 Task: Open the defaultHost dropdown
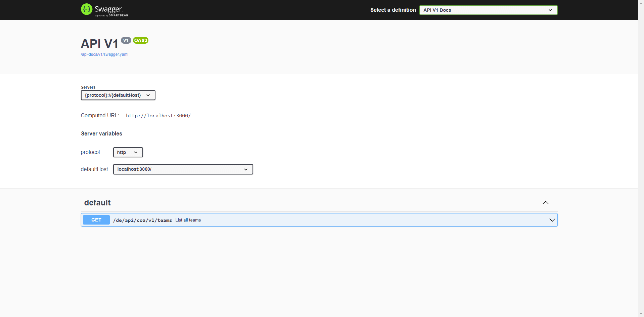tap(183, 169)
